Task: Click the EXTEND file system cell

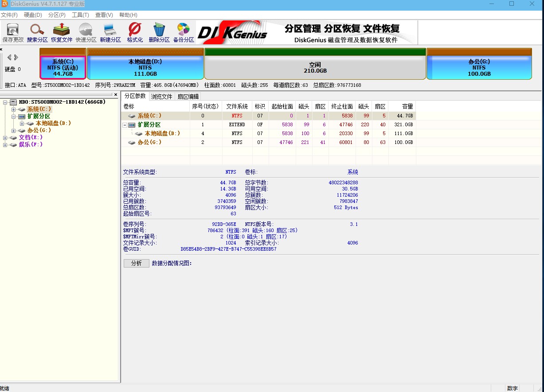Action: point(237,124)
